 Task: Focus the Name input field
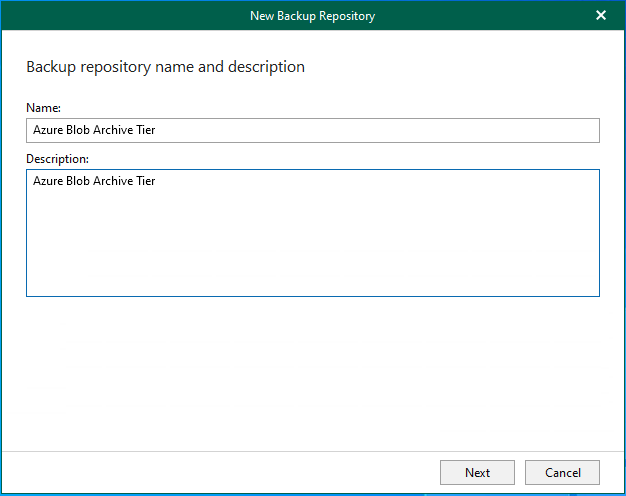312,130
